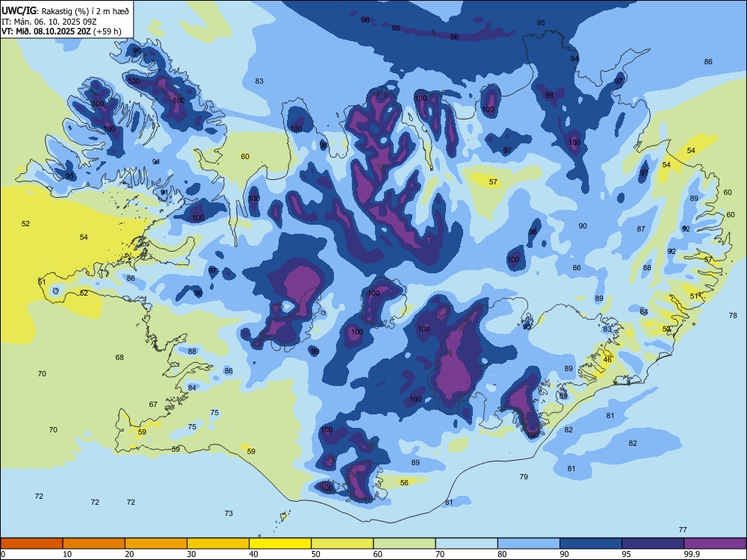Click the humidity value 90 on the map
747x560 pixels.
tap(583, 226)
